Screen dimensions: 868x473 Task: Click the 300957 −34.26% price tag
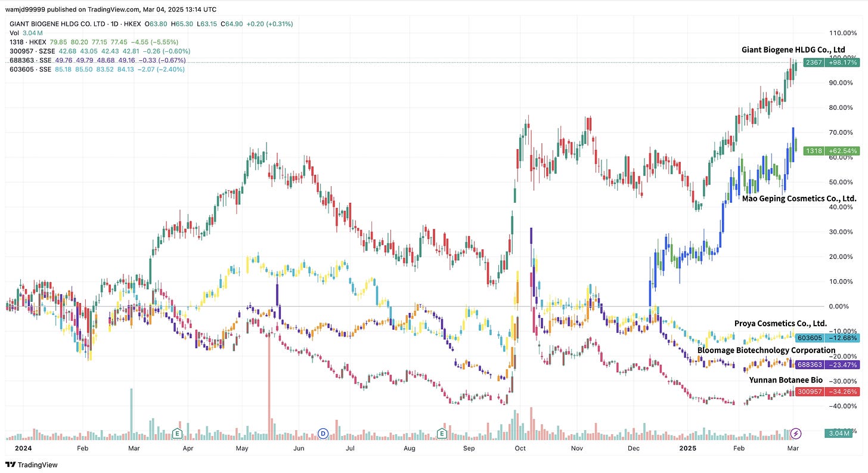coord(826,391)
